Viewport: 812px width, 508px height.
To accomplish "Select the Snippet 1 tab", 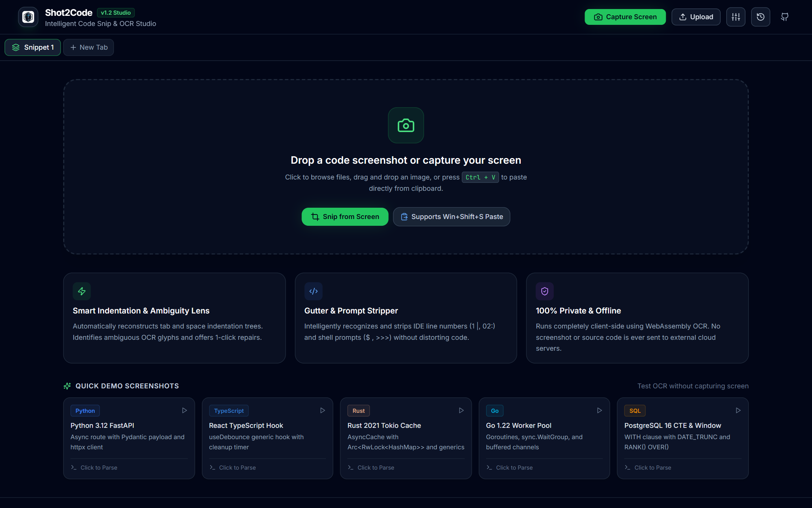I will click(33, 47).
